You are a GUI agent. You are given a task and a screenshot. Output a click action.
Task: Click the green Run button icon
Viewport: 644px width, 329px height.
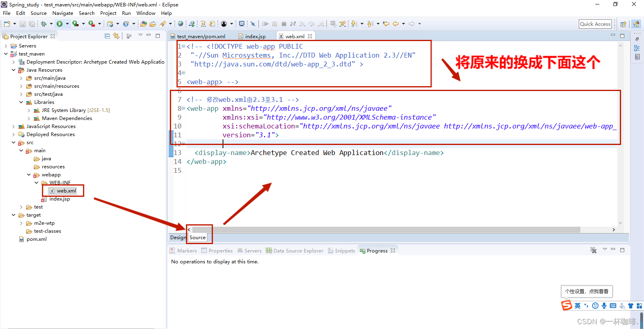[60, 24]
